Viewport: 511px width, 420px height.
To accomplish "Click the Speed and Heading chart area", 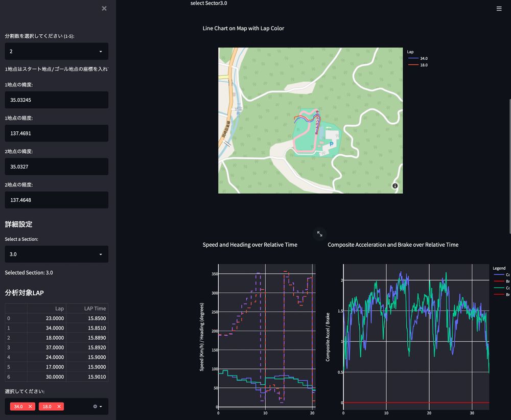I will pos(267,336).
